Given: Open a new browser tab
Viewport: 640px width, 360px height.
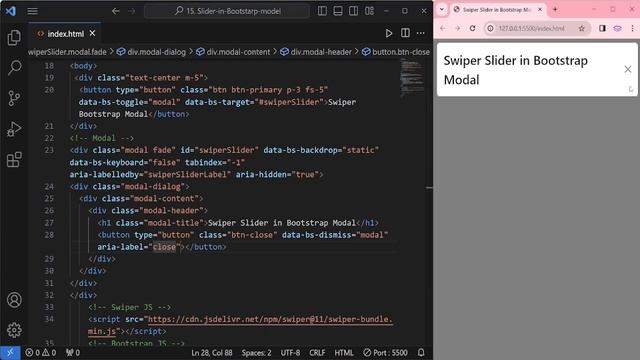Looking at the screenshot, I should click(x=555, y=9).
